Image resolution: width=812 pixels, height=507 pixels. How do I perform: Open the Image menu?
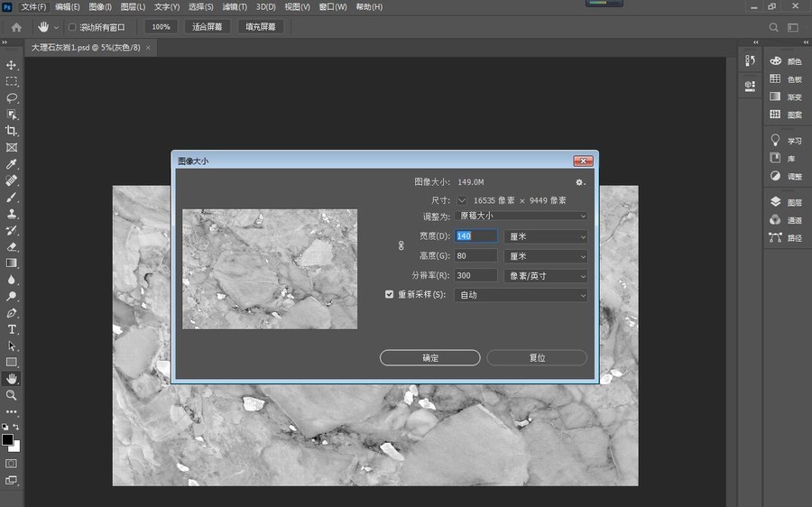[x=100, y=6]
